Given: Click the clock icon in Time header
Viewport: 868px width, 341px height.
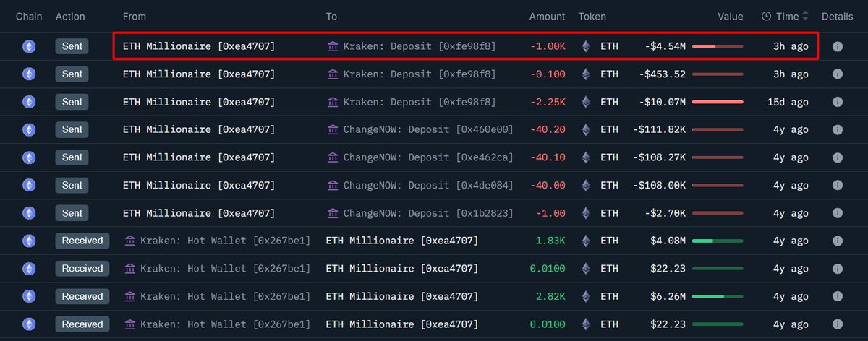Looking at the screenshot, I should 766,16.
